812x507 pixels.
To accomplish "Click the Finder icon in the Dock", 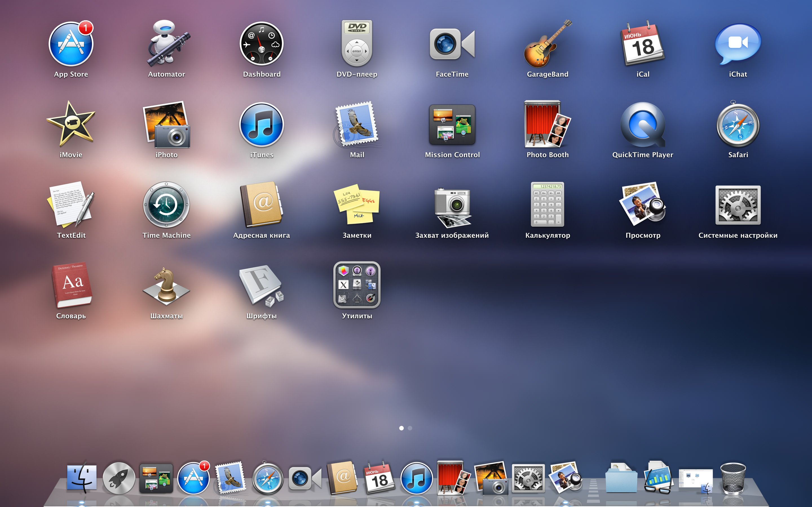I will pyautogui.click(x=81, y=479).
